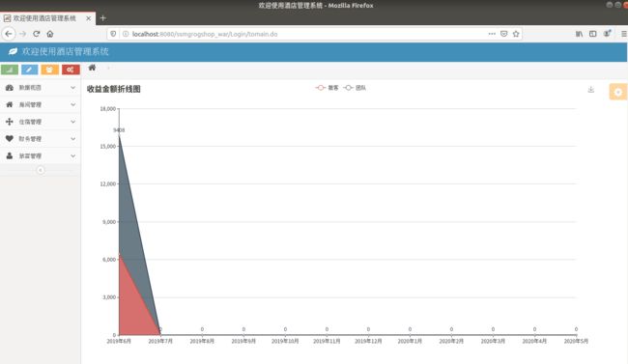Click the blue pencil edit shortcut
This screenshot has width=628, height=364.
click(x=29, y=70)
